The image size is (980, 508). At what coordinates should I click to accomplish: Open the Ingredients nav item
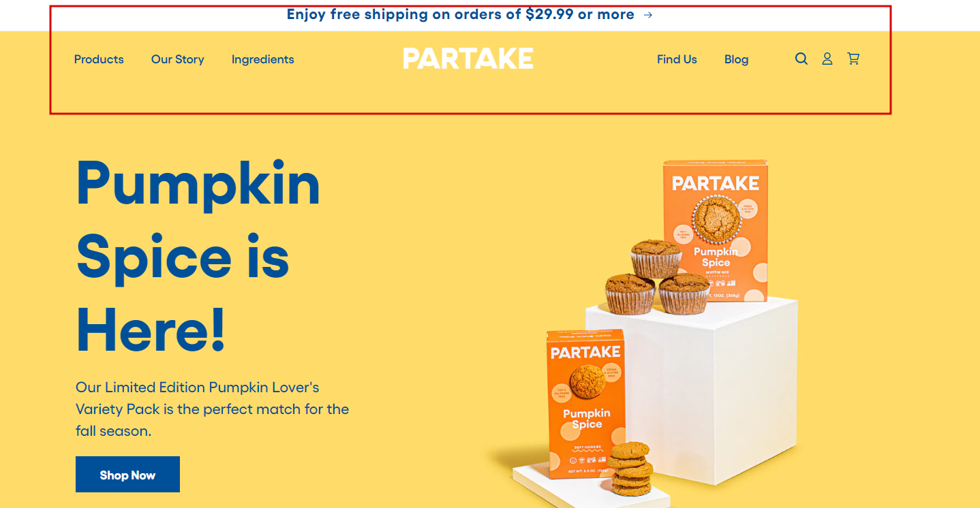263,59
